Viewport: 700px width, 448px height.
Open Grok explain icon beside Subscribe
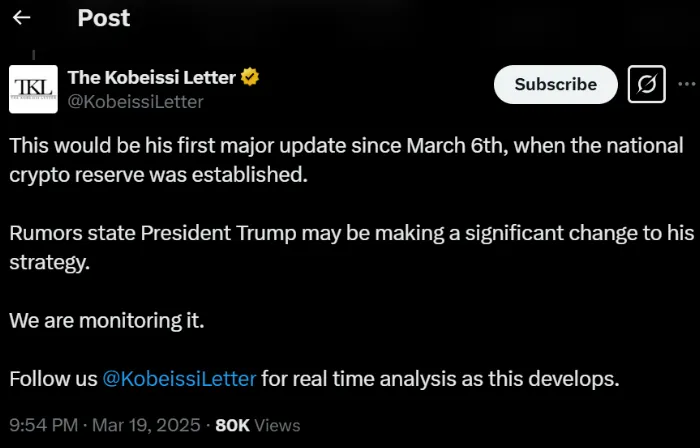[646, 85]
